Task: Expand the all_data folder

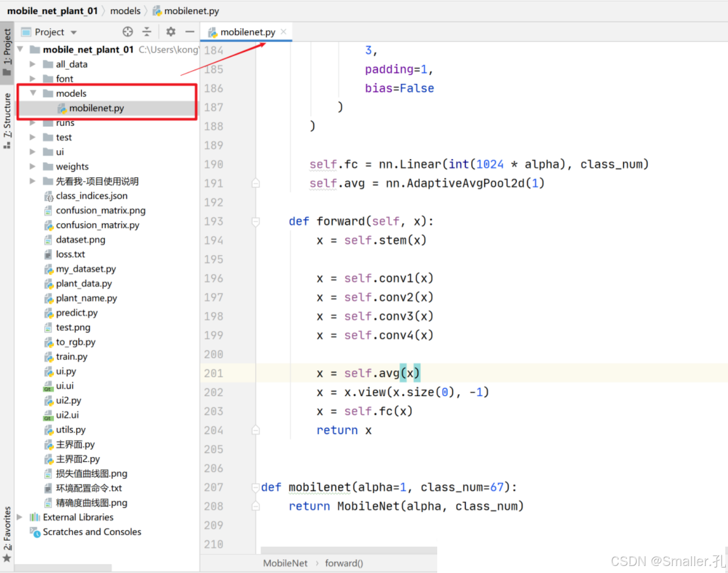Action: point(32,64)
